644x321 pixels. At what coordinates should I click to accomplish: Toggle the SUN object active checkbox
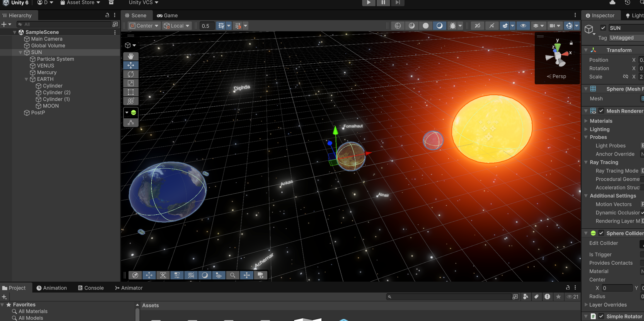[x=603, y=28]
